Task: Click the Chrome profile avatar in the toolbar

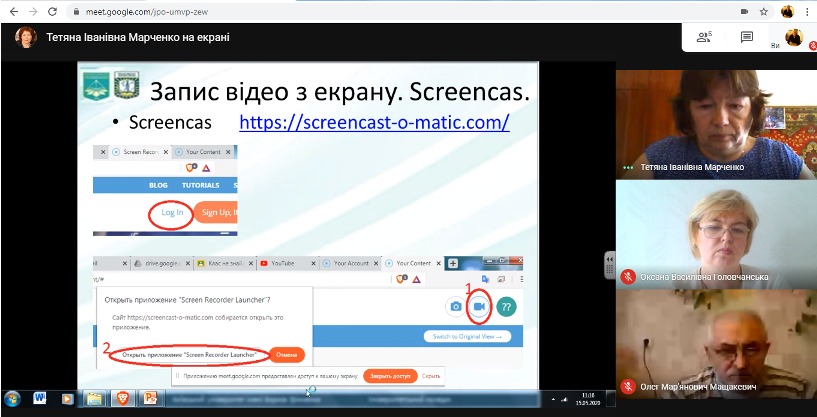Action: pos(787,11)
